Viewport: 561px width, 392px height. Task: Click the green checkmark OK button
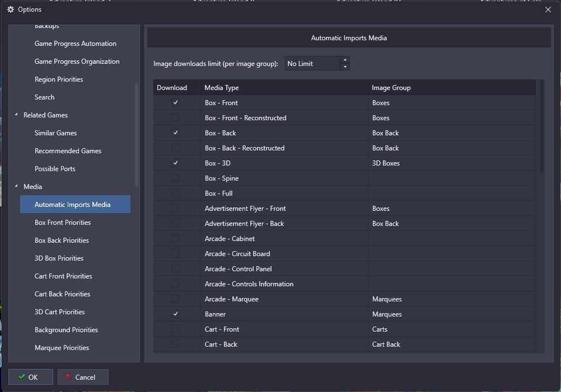[31, 377]
